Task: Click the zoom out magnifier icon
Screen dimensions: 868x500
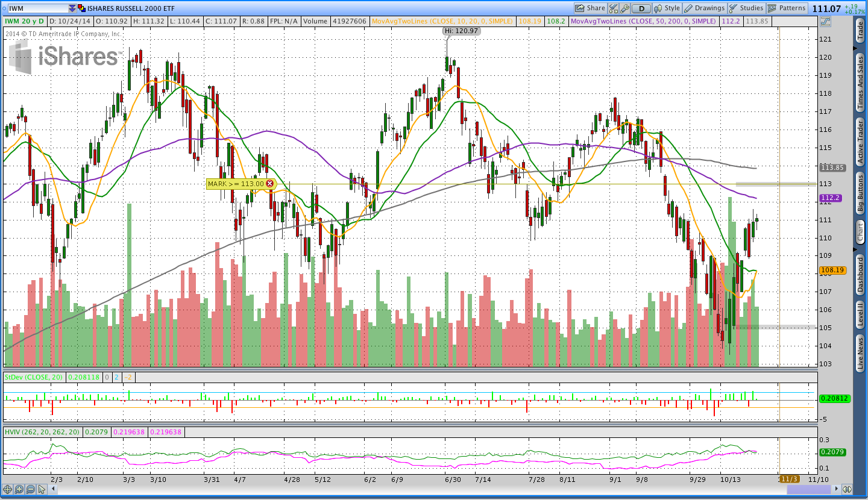Action: click(x=30, y=490)
